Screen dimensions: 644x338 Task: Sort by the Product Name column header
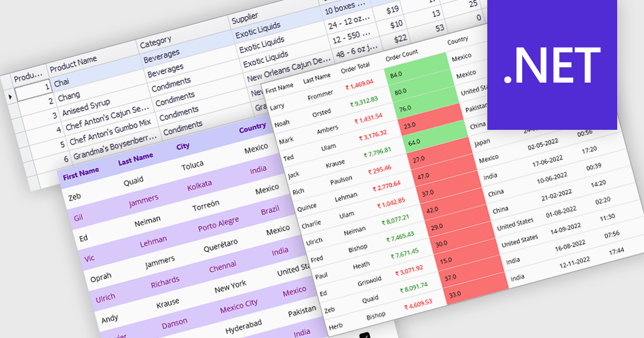[74, 62]
